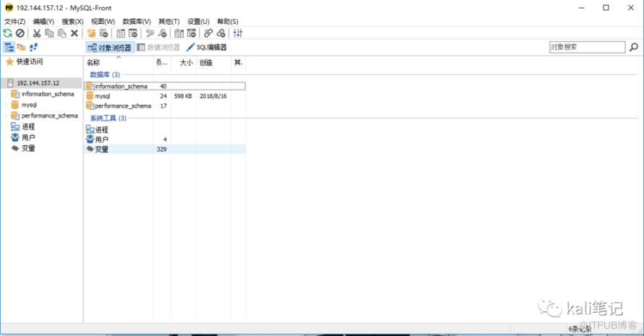Click the cancel (stop) toolbar icon
The image size is (644, 336).
coord(20,33)
